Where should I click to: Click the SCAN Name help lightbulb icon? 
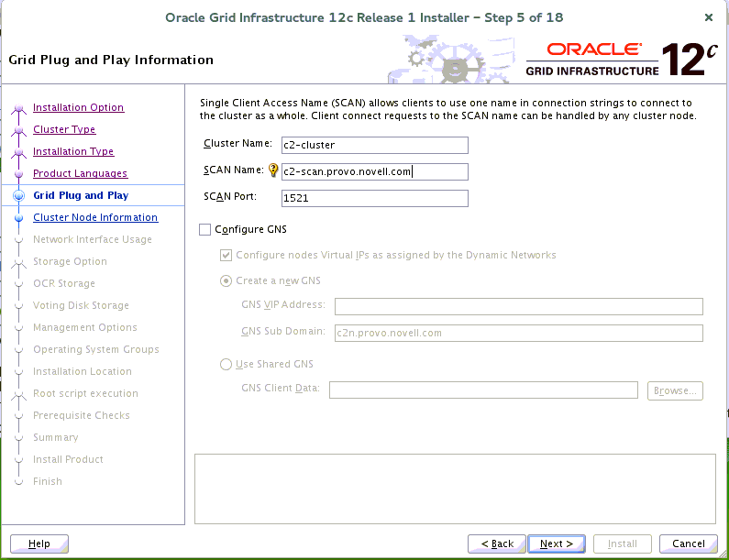tap(273, 170)
